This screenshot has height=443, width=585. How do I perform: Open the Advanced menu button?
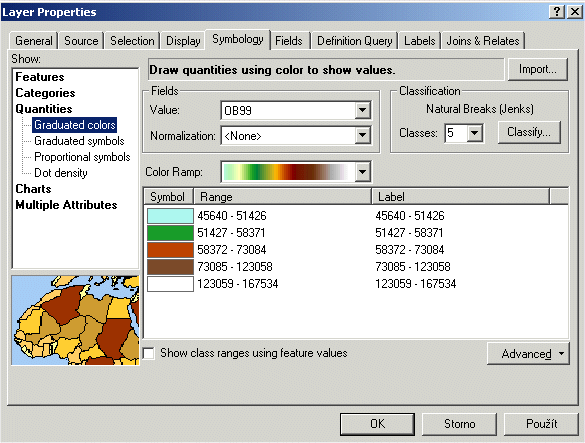tap(528, 353)
